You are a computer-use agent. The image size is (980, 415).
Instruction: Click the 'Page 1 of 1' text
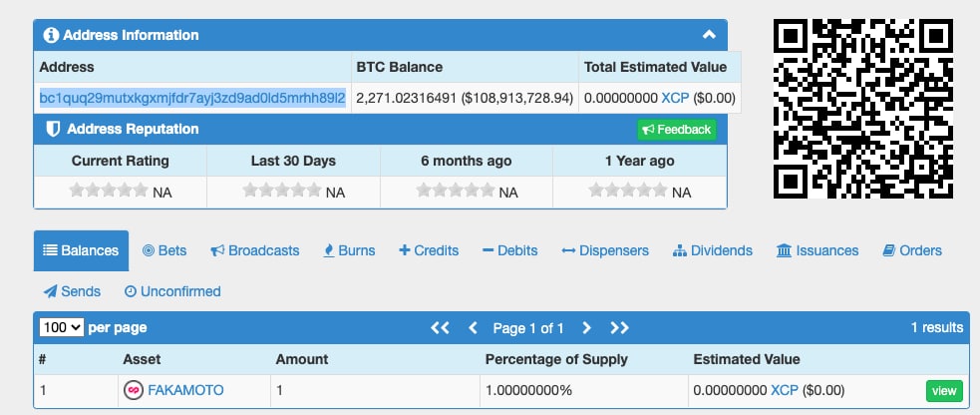528,327
